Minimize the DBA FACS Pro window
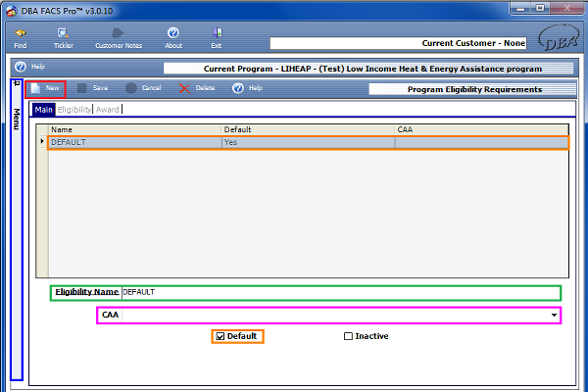Screen dimensions: 588x392 (520, 8)
